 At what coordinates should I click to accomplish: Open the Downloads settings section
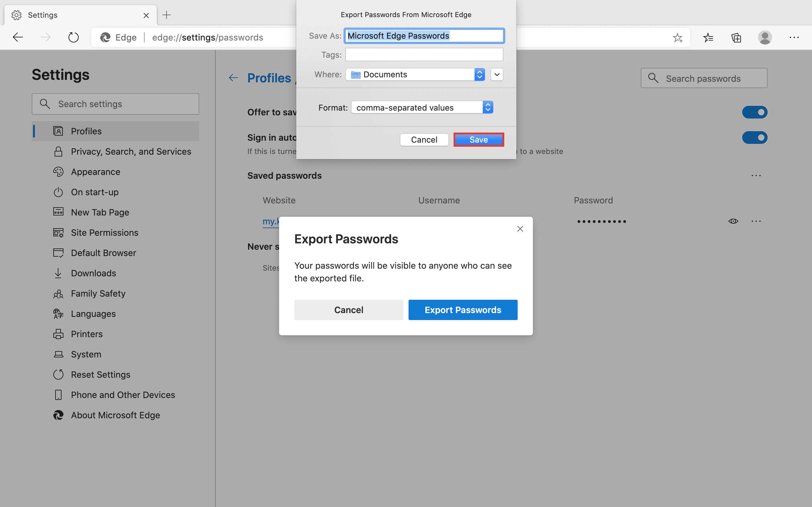coord(93,273)
